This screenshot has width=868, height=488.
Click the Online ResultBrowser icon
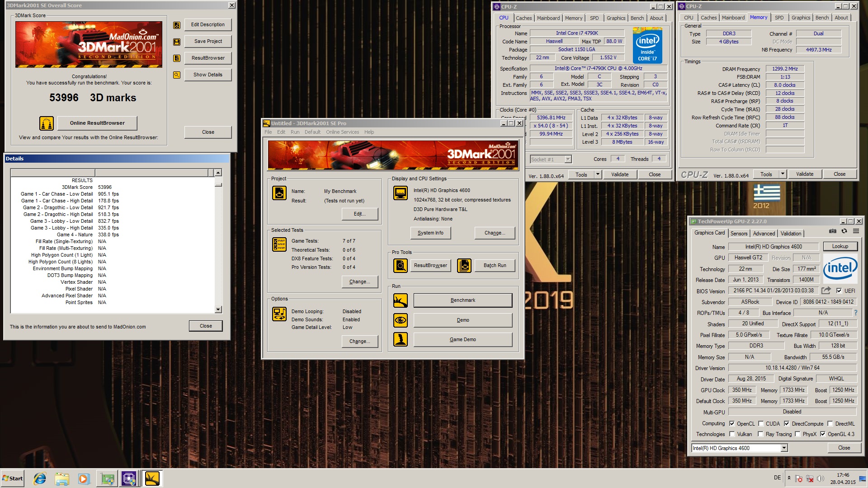[x=47, y=123]
